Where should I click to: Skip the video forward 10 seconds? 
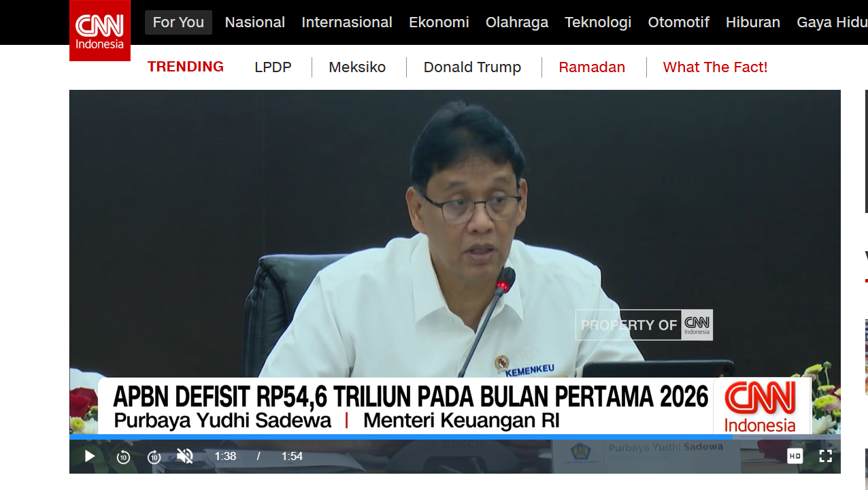pos(154,457)
